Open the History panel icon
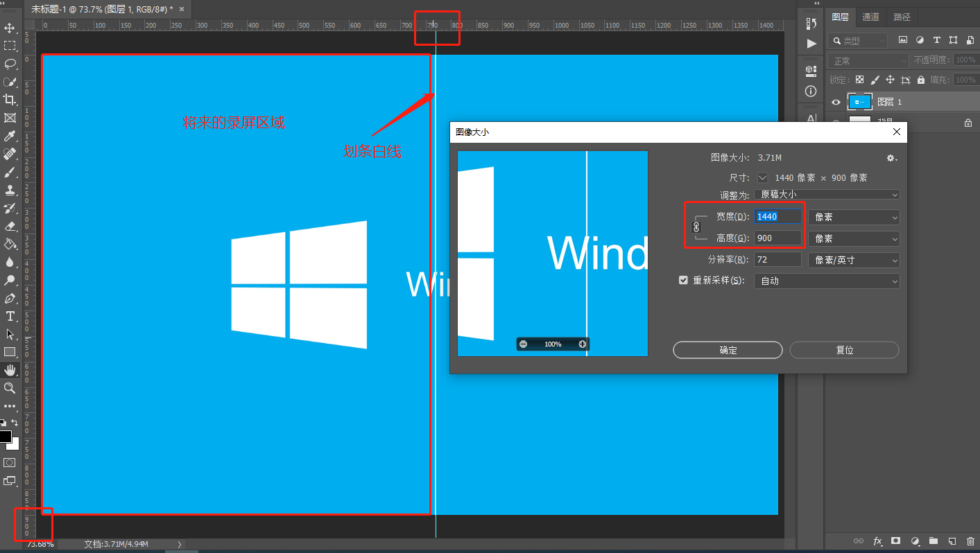The height and width of the screenshot is (553, 980). coord(811,23)
